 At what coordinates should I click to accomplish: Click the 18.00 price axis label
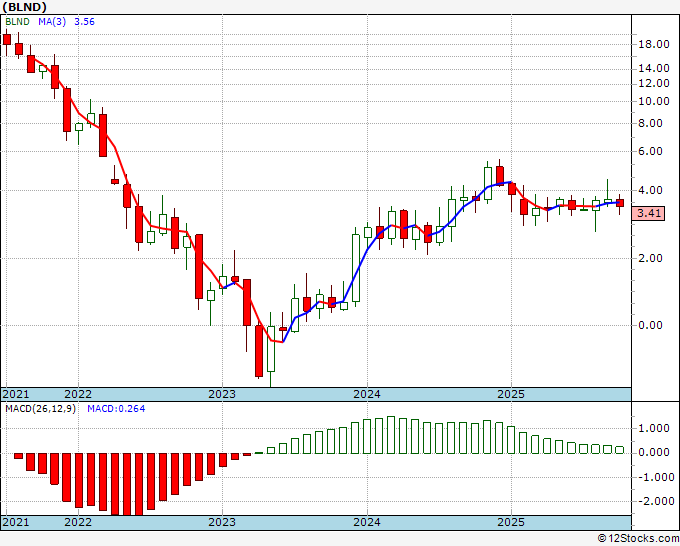[654, 44]
